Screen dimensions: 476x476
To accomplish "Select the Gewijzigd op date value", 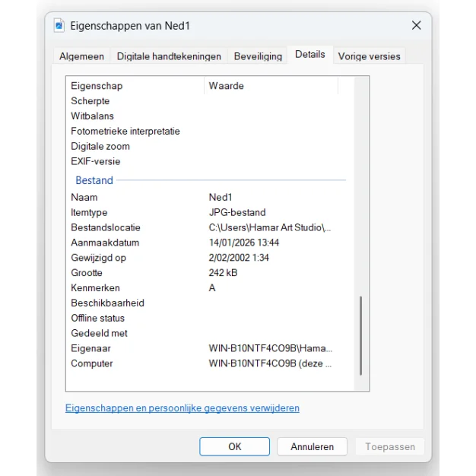I will point(239,258).
